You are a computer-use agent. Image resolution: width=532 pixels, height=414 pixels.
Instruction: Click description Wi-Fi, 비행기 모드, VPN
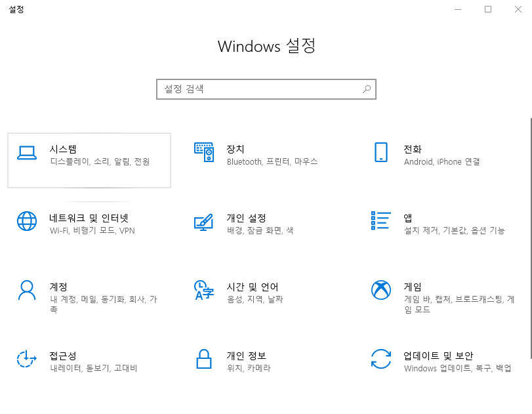92,230
